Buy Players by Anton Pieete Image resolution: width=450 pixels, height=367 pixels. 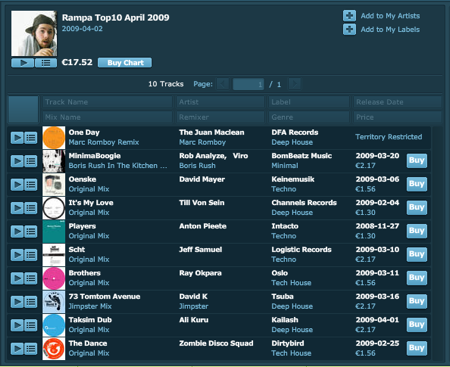pos(417,231)
